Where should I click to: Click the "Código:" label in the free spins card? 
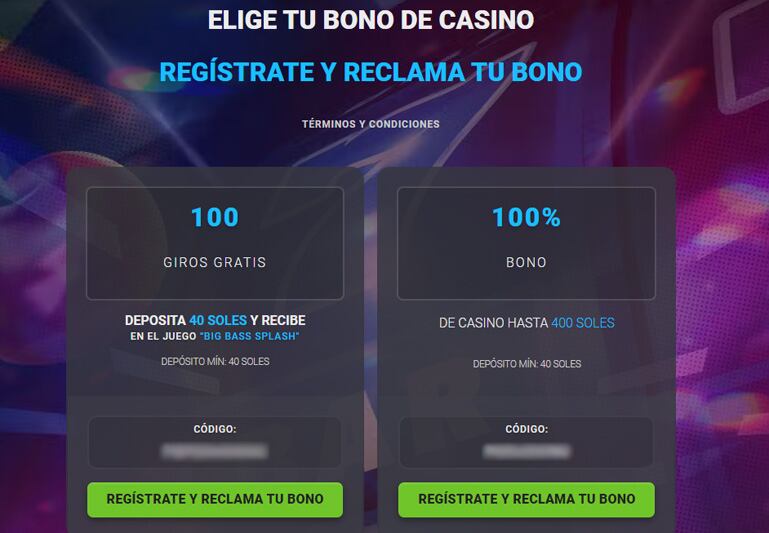click(x=215, y=429)
